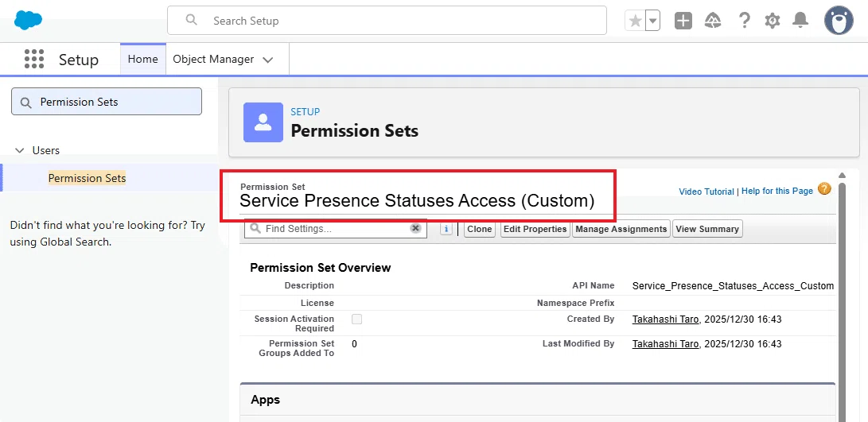This screenshot has width=868, height=422.
Task: Click the info icon beside Find Settings
Action: click(x=446, y=228)
